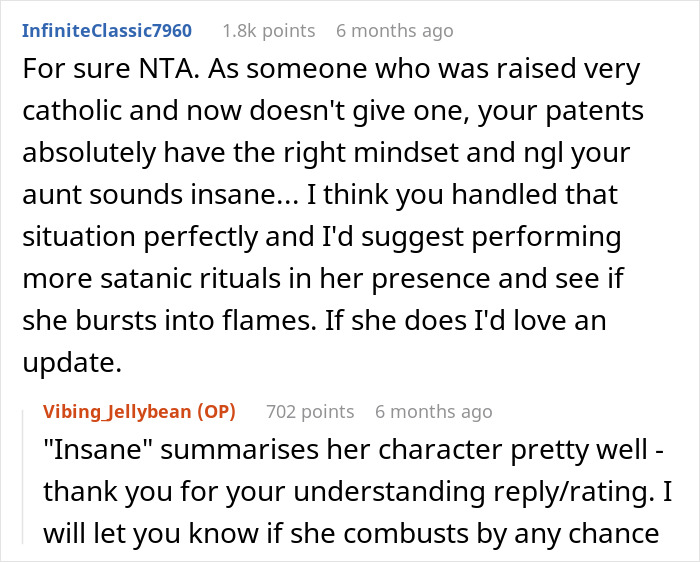Click the 702 points score
Viewport: 700px width, 562px height.
(x=310, y=411)
